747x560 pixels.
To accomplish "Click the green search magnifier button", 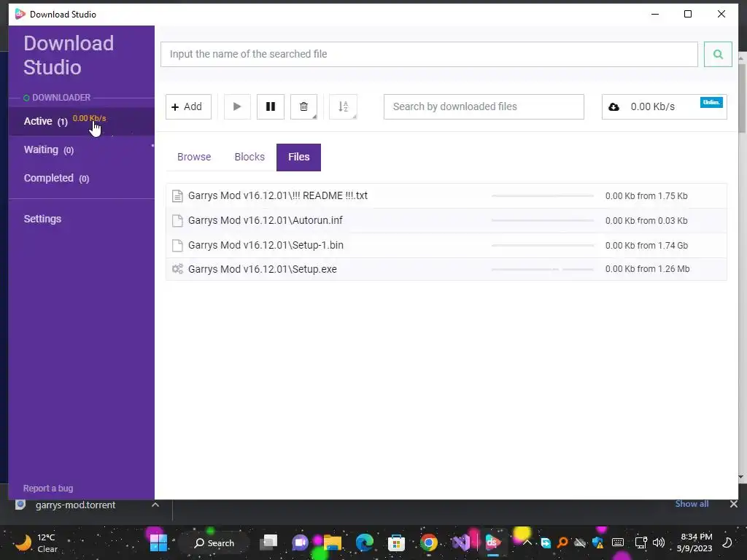I will 718,54.
